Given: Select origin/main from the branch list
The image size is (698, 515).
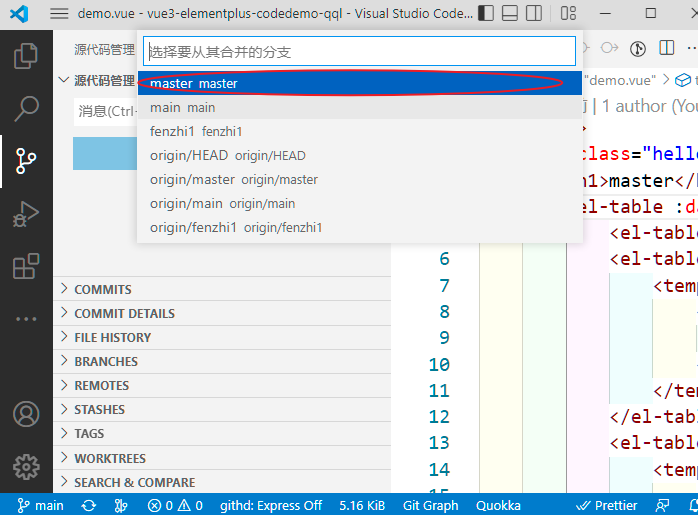Looking at the screenshot, I should (360, 203).
